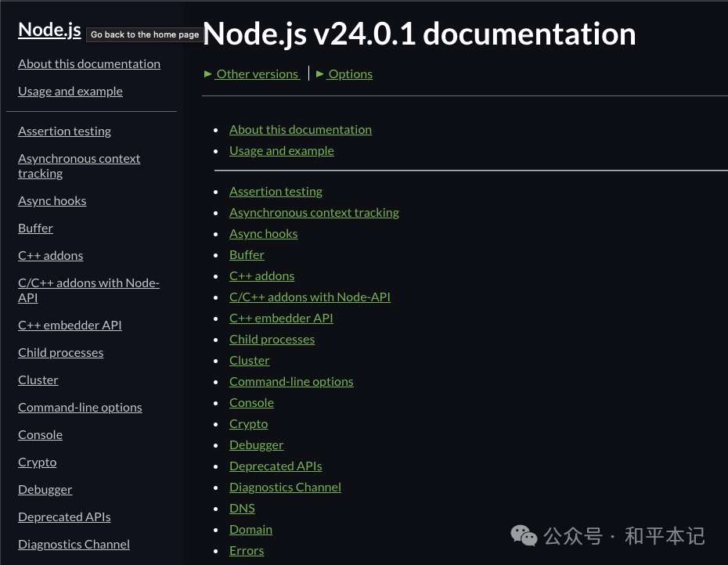The image size is (728, 565).
Task: Open Command-line options in the sidebar
Action: (x=80, y=408)
